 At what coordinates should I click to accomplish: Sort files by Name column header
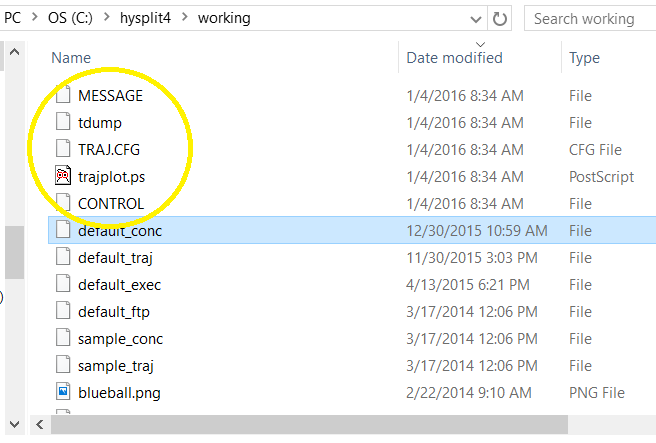coord(71,58)
